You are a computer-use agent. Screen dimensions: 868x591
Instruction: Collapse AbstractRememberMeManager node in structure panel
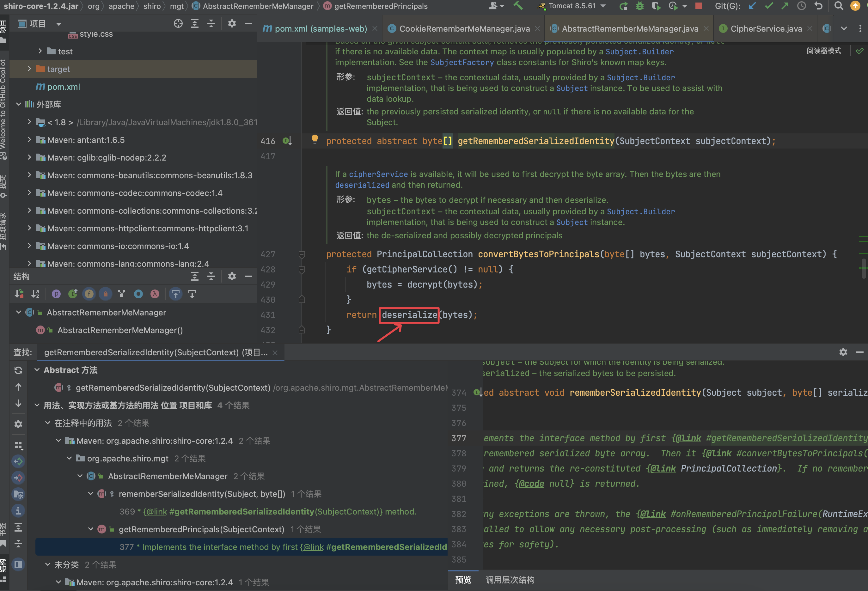click(x=18, y=312)
